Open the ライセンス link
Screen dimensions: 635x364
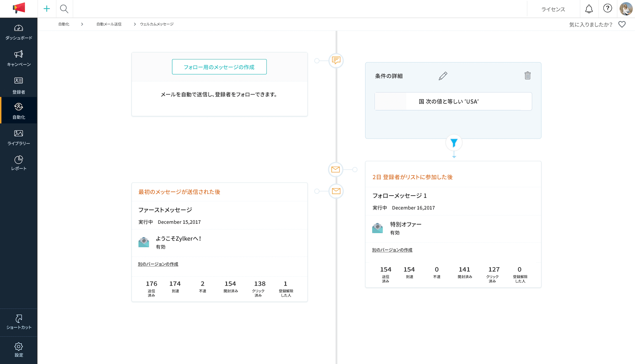click(553, 9)
